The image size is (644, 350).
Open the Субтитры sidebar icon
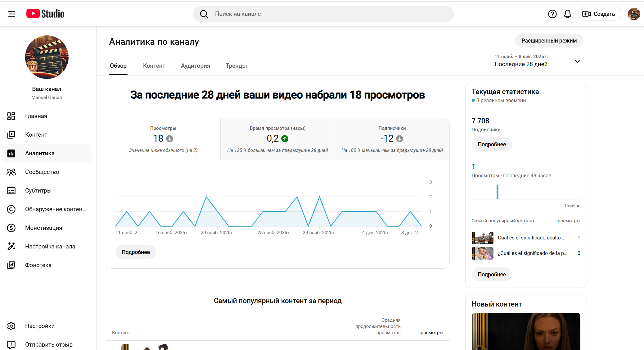point(11,190)
